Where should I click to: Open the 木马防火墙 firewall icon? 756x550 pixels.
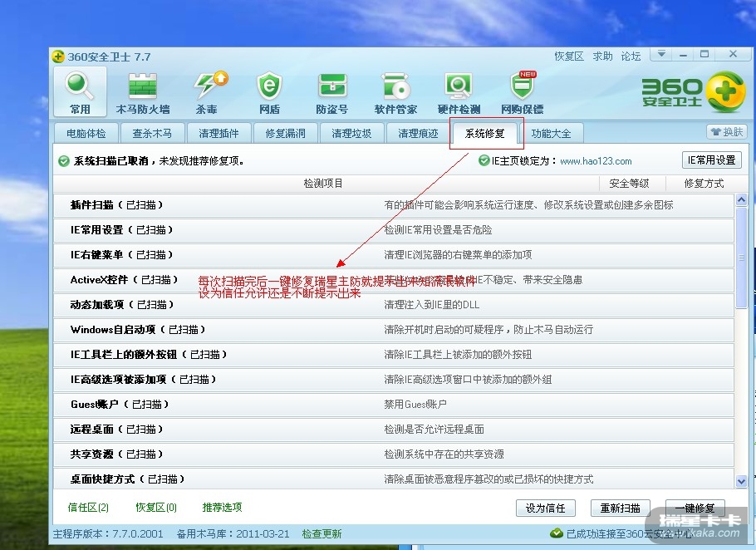(143, 92)
